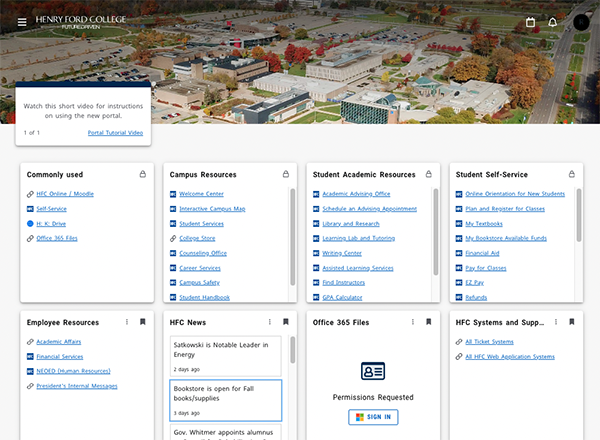Click lock icon on Student Self-Service card
This screenshot has width=600, height=440.
point(572,174)
